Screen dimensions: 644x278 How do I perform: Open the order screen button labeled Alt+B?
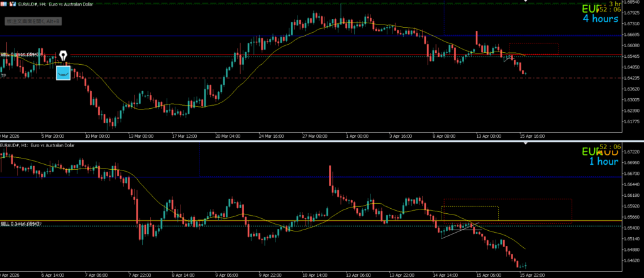click(x=33, y=21)
